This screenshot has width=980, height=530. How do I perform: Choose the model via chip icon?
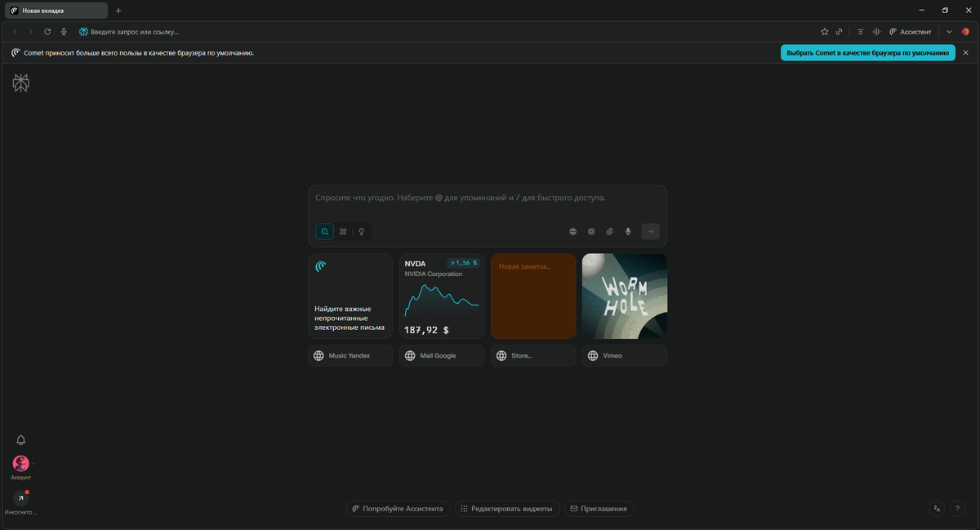(591, 232)
